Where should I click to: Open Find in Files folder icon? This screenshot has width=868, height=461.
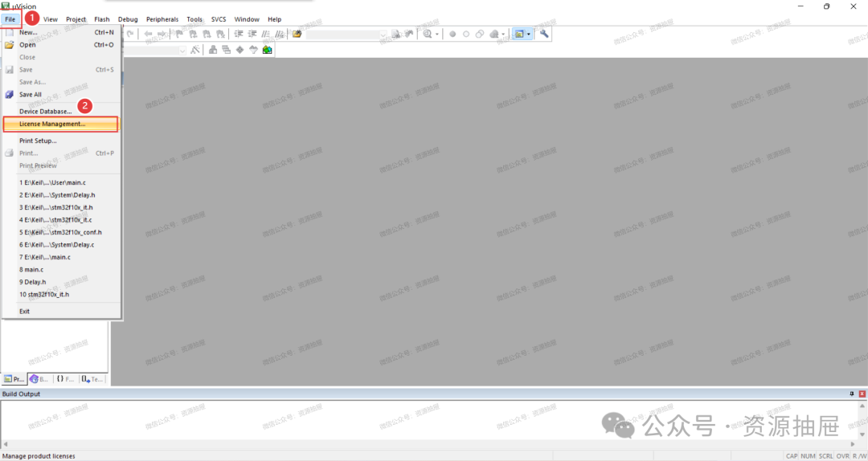[297, 35]
